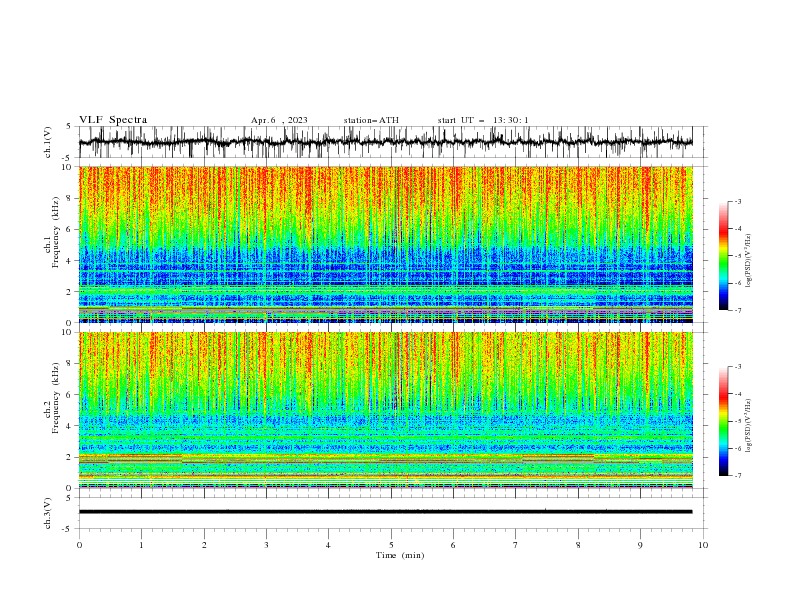Click the ch.1 voltage waveform trace

[385, 142]
